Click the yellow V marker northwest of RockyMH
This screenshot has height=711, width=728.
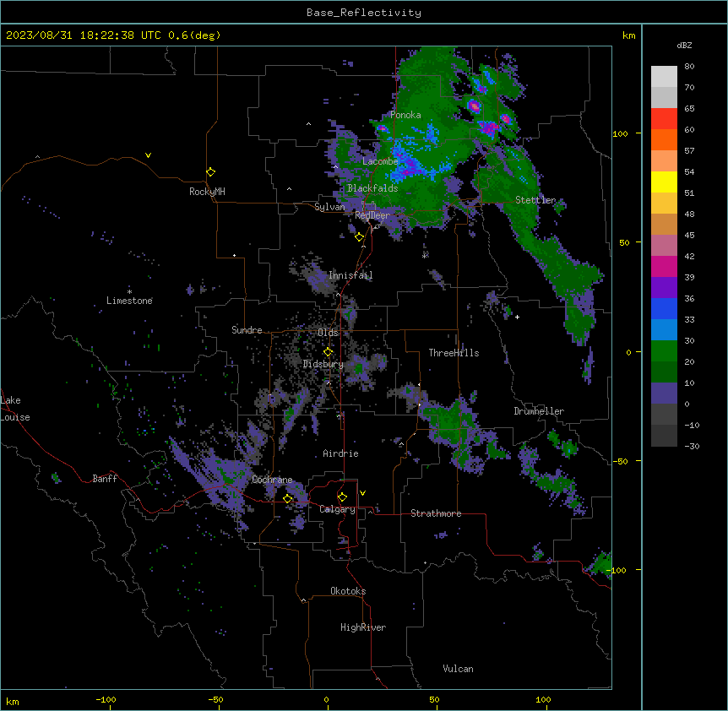tap(148, 155)
